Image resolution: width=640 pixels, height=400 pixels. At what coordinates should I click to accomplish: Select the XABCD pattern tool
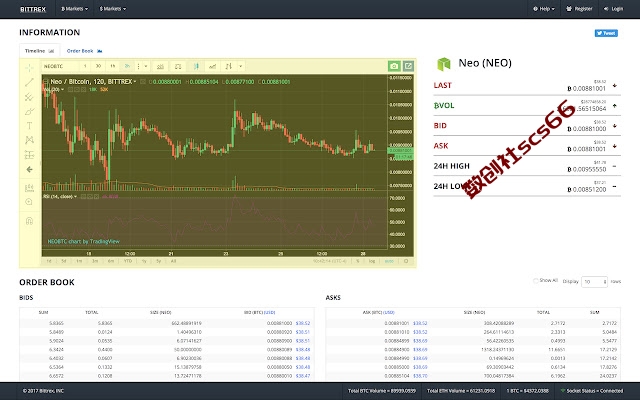[29, 140]
